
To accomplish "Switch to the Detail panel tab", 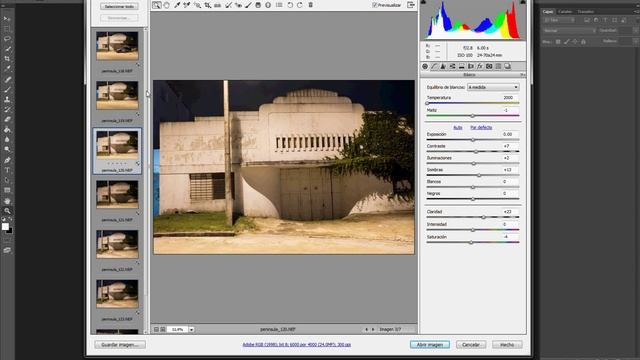I will coord(443,66).
